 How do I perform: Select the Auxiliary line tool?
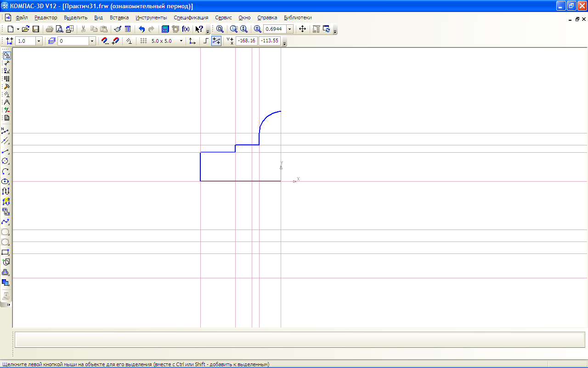point(6,141)
